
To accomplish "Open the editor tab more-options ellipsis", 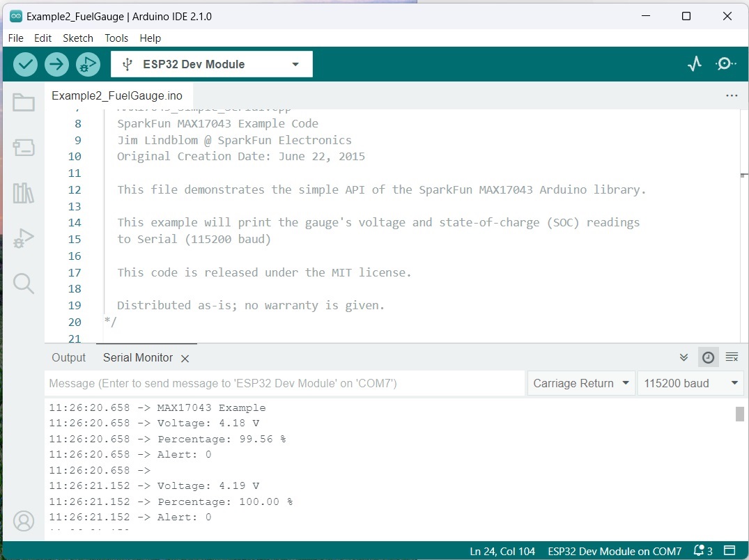I will (732, 95).
